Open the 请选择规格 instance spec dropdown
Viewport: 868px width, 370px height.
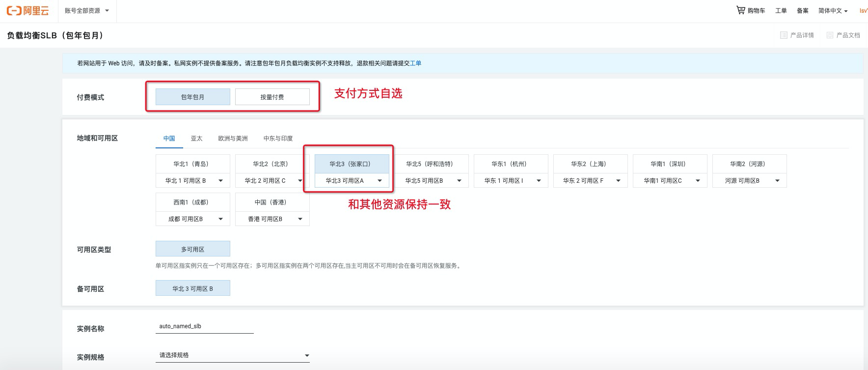233,355
